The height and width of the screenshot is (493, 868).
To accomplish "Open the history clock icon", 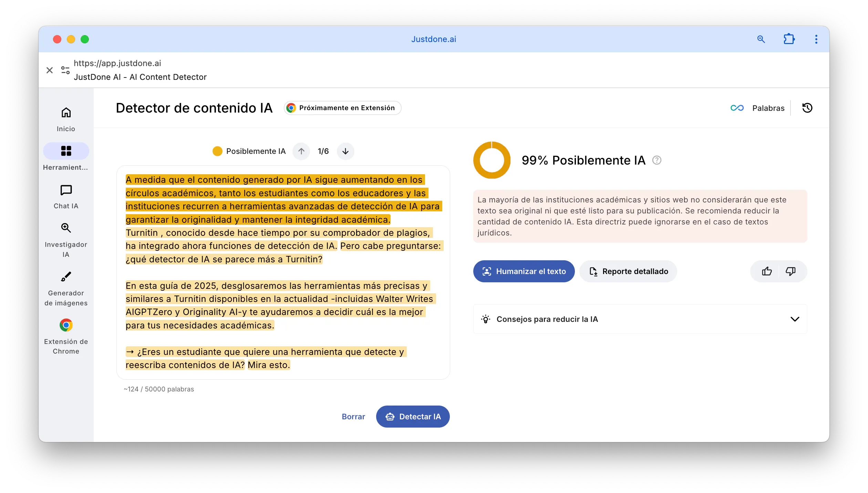I will click(x=807, y=108).
